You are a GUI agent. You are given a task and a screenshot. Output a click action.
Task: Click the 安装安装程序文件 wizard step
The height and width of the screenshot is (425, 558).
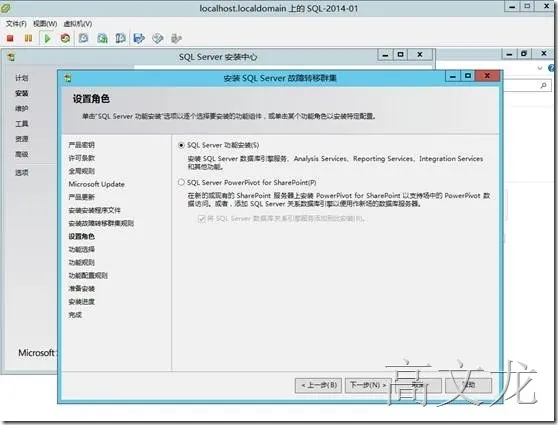click(95, 210)
